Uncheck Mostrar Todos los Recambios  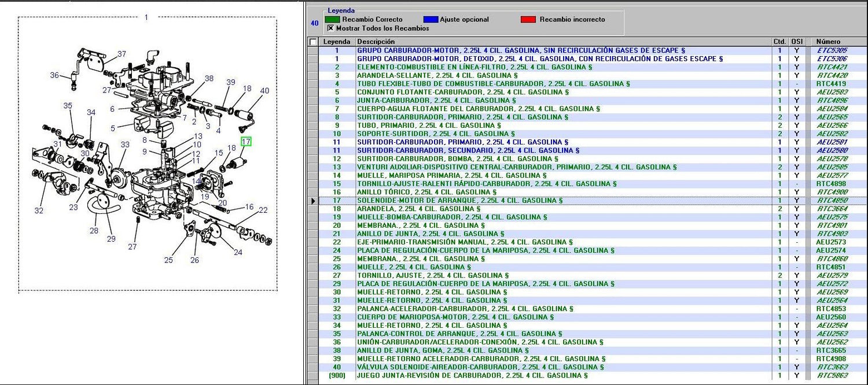click(331, 28)
